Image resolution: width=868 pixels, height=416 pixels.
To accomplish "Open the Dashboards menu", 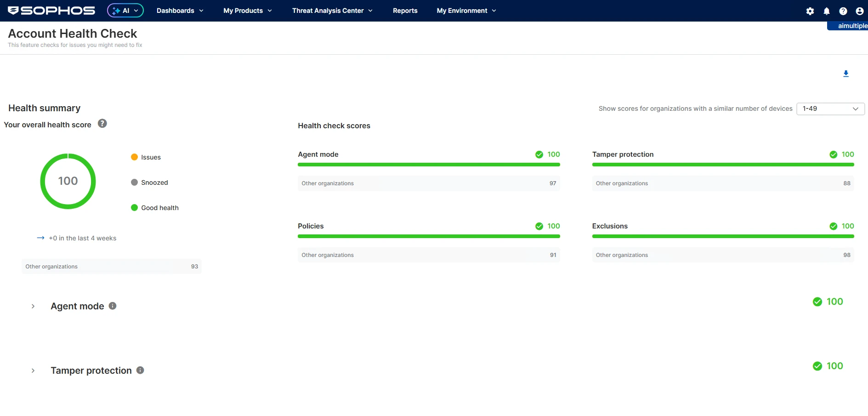I will click(180, 11).
